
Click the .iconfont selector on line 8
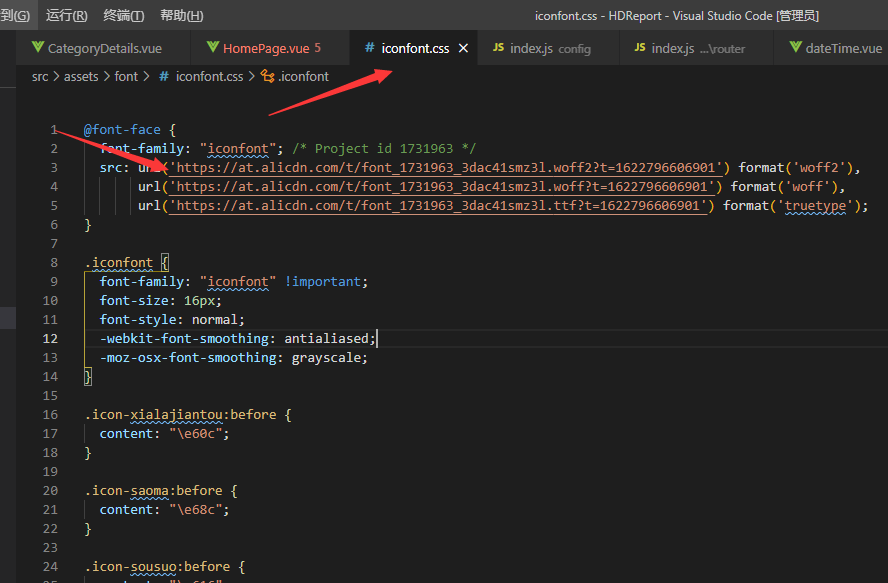click(x=119, y=262)
